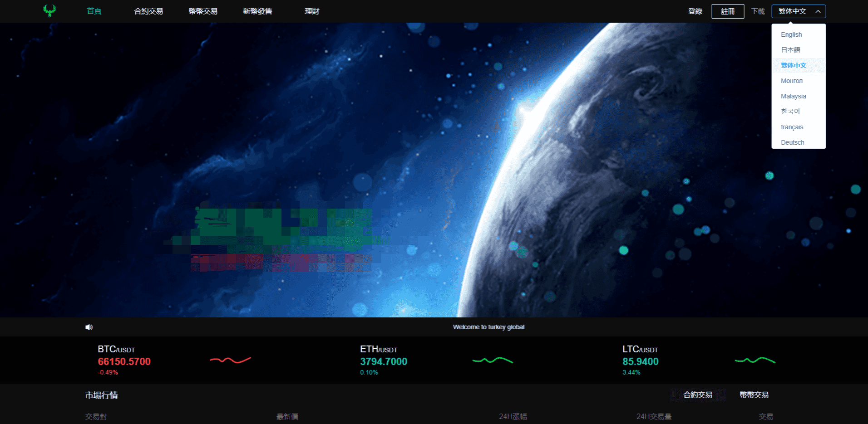Screen dimensions: 868x424
Task: Click the green phoenix logo icon
Action: 49,10
